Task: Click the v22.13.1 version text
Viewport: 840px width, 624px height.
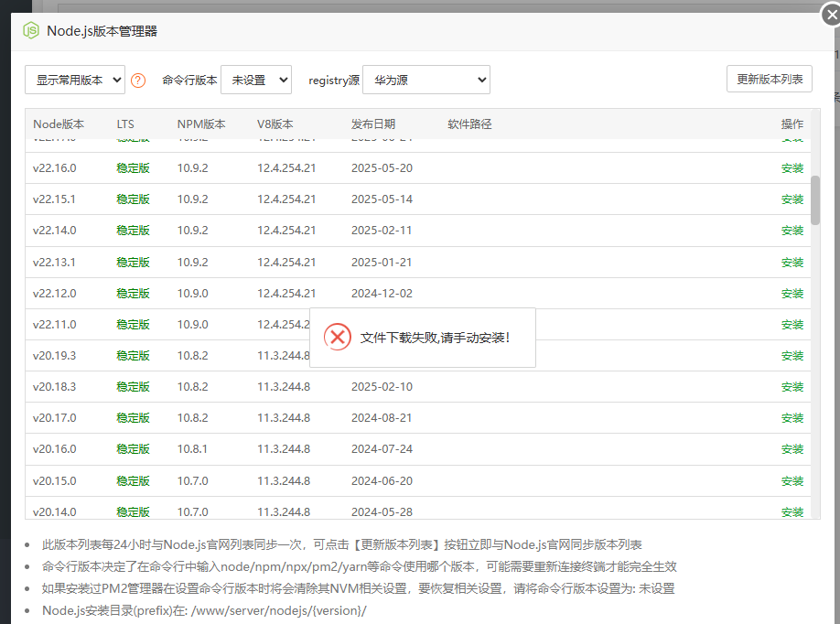Action: (x=54, y=263)
